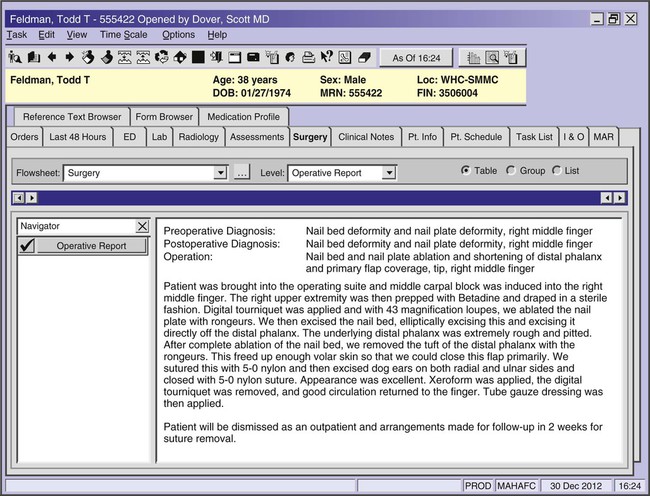
Task: Click the Postoperative Diagnosis label
Action: [x=222, y=244]
